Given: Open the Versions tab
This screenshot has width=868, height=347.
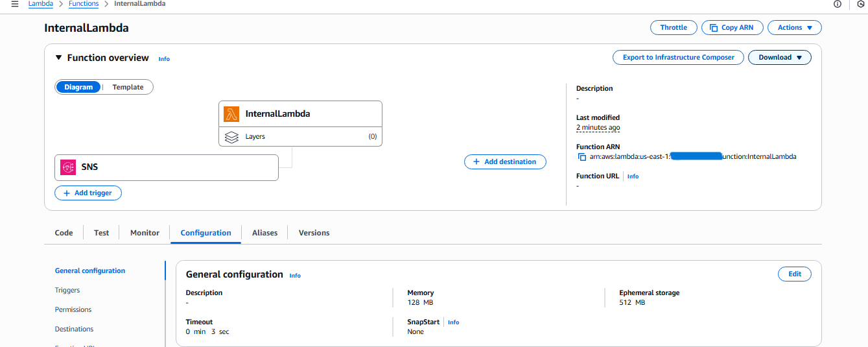Looking at the screenshot, I should [x=314, y=233].
